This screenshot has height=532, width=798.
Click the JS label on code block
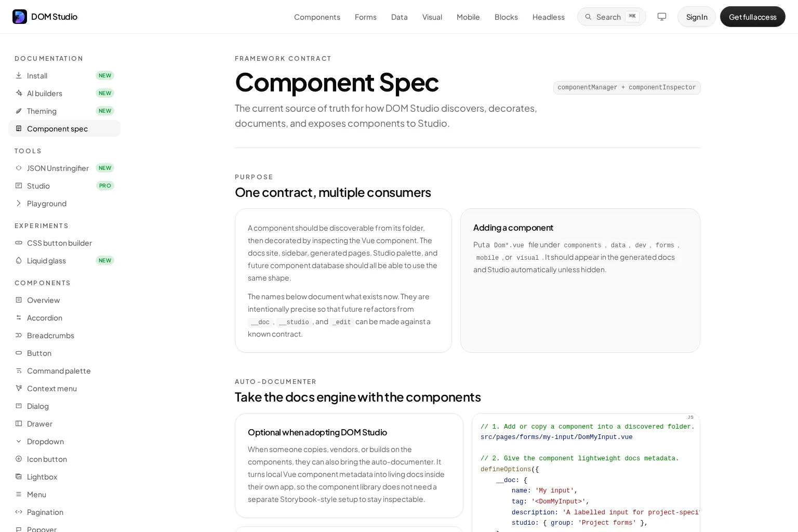690,417
